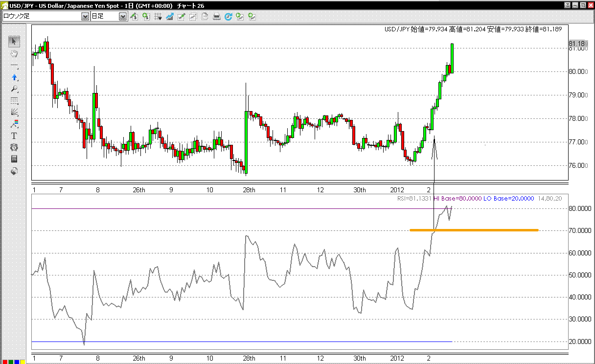The width and height of the screenshot is (595, 364).
Task: Select the blue up-arrow marker tool
Action: click(x=14, y=77)
